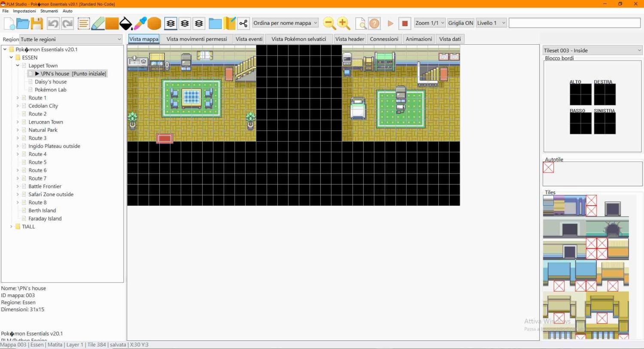
Task: Click the connections share icon
Action: coord(243,23)
